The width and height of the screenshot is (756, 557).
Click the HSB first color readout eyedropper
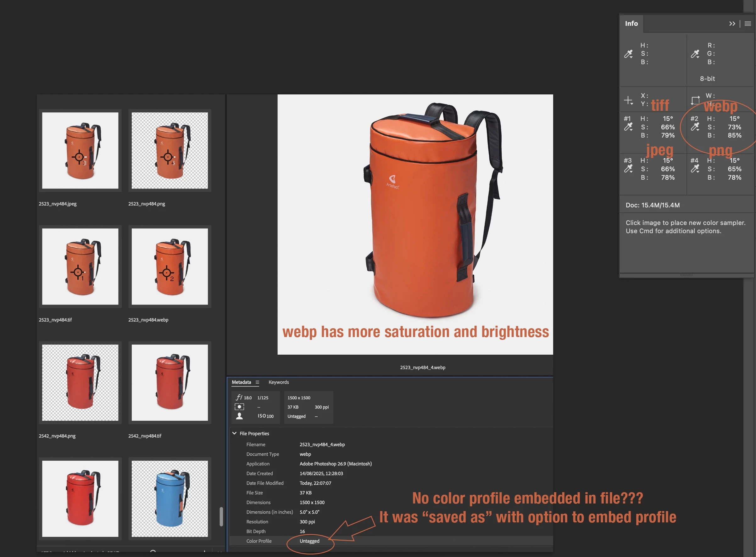coord(628,54)
